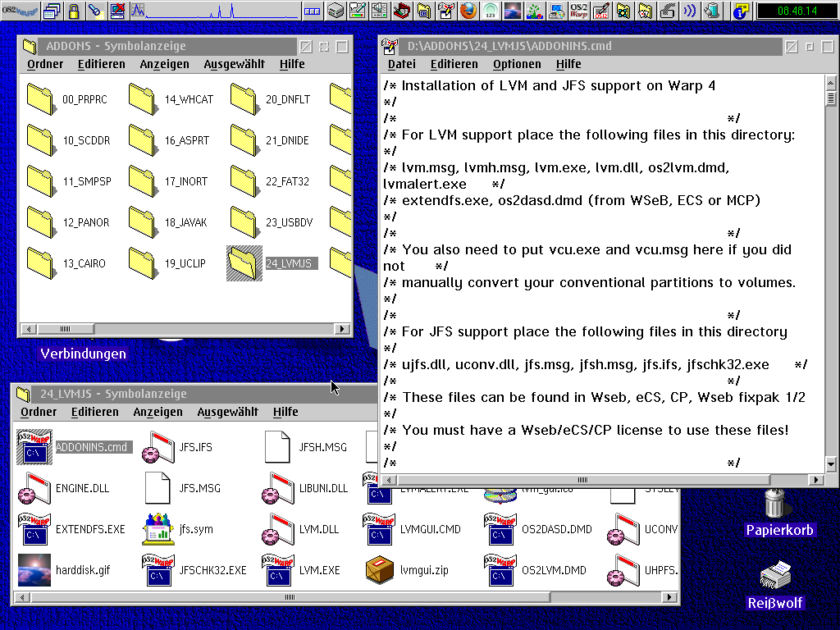The image size is (840, 630).
Task: Select the 18_JAVAK folder
Action: pyautogui.click(x=143, y=222)
